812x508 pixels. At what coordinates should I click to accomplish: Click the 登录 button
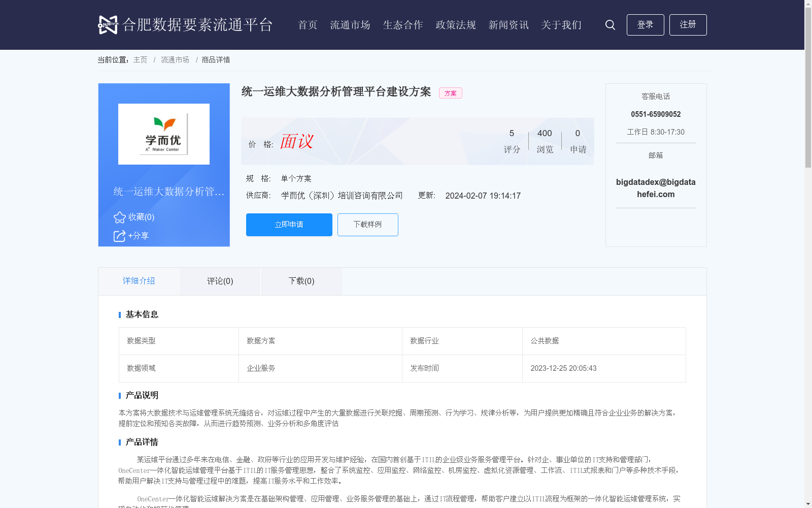[645, 25]
